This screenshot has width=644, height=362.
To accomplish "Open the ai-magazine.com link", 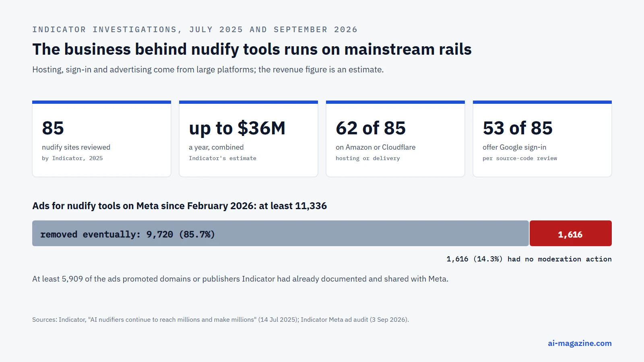I will pos(580,343).
